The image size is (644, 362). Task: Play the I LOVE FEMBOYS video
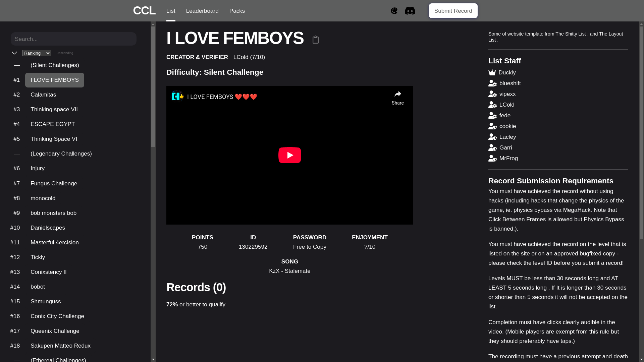pos(289,155)
